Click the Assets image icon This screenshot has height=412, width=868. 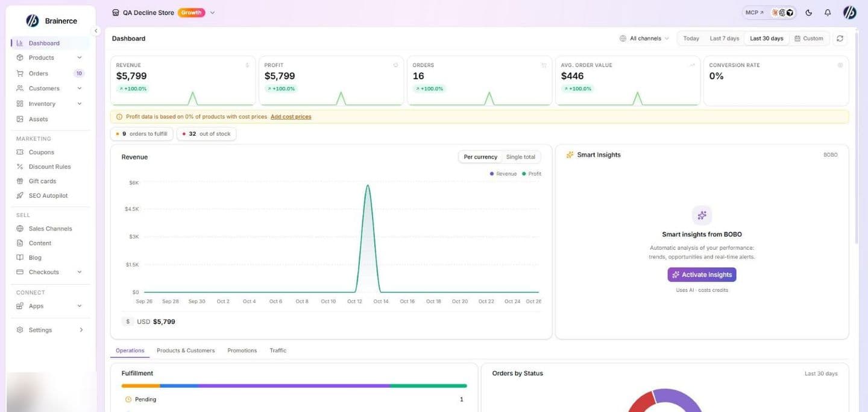coord(20,119)
